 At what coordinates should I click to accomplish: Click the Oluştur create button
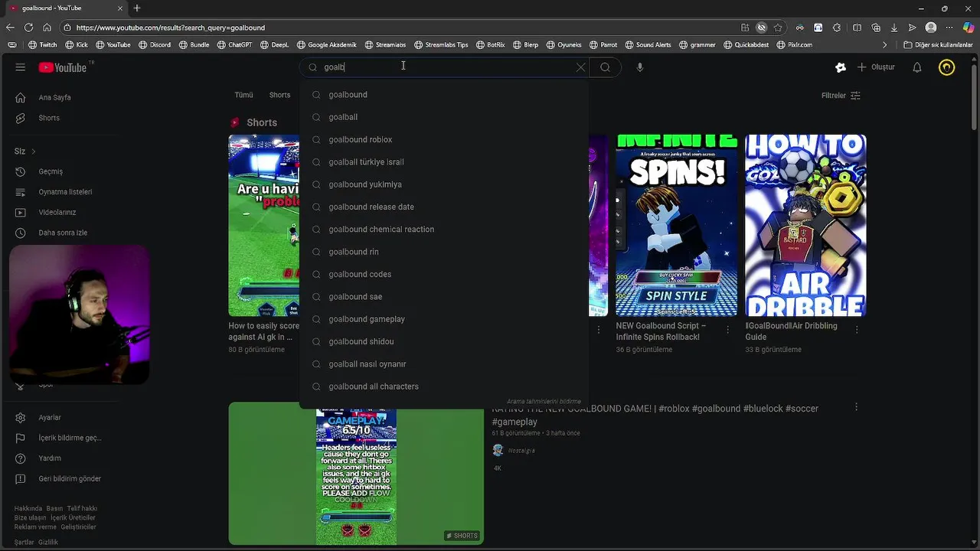(x=876, y=67)
